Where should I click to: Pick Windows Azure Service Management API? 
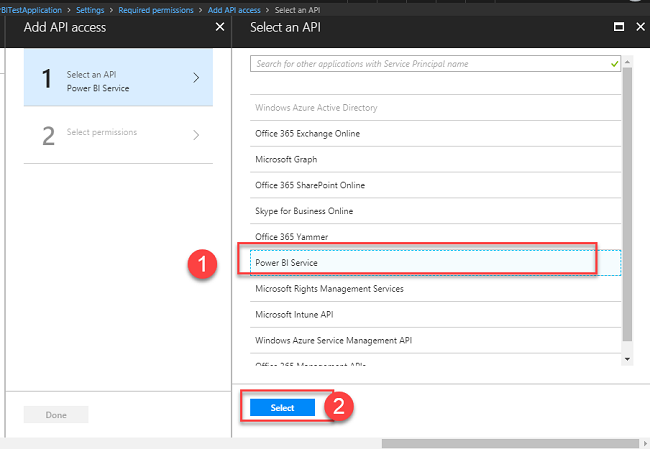click(x=333, y=340)
